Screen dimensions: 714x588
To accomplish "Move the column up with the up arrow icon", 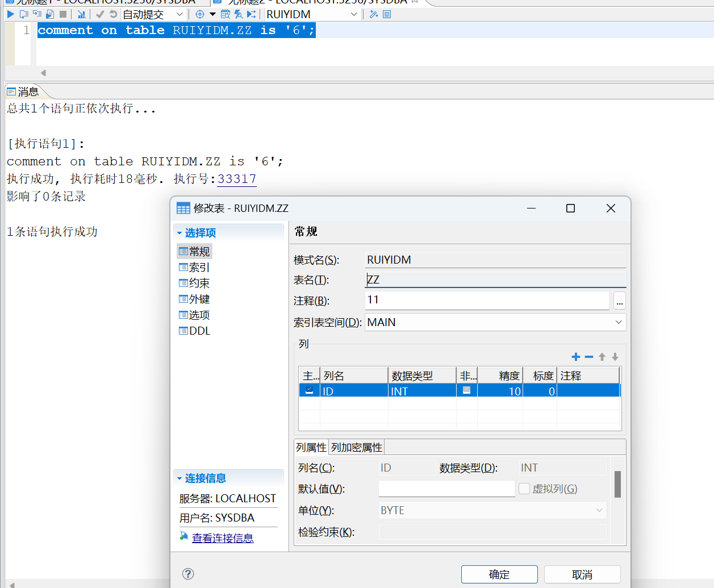I will pyautogui.click(x=602, y=357).
